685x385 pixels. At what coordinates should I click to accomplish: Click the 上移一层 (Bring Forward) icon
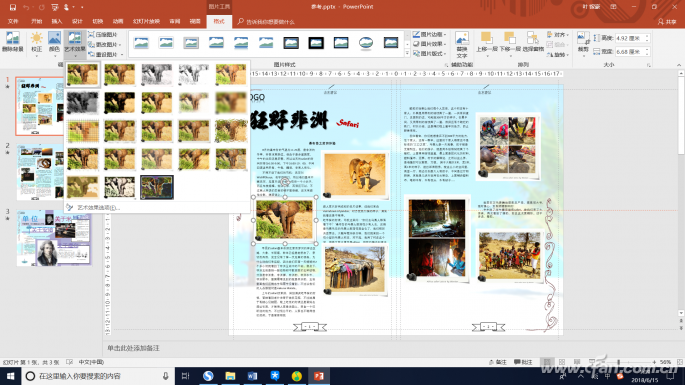(x=487, y=42)
